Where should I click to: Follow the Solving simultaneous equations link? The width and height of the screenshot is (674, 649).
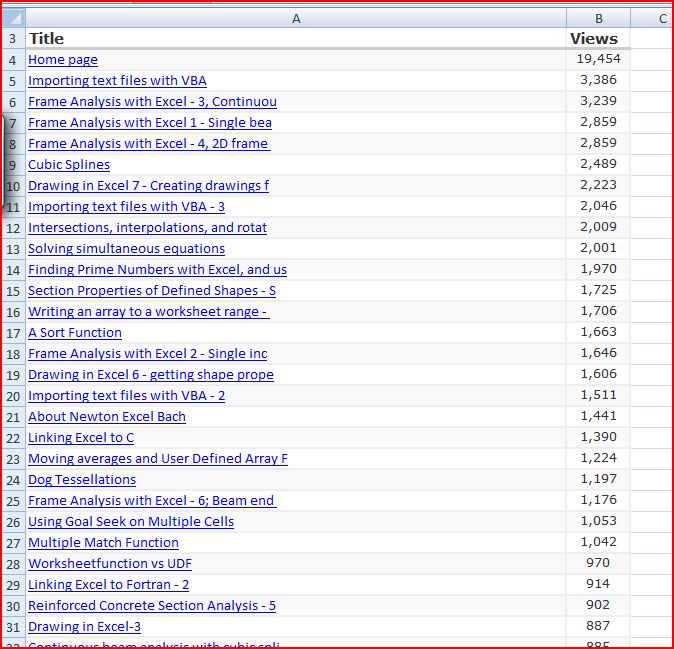pos(126,249)
